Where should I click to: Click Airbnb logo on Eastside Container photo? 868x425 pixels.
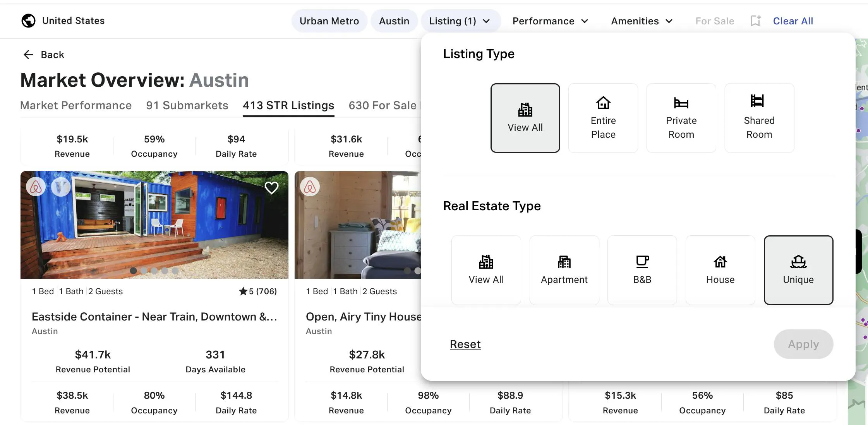point(36,187)
